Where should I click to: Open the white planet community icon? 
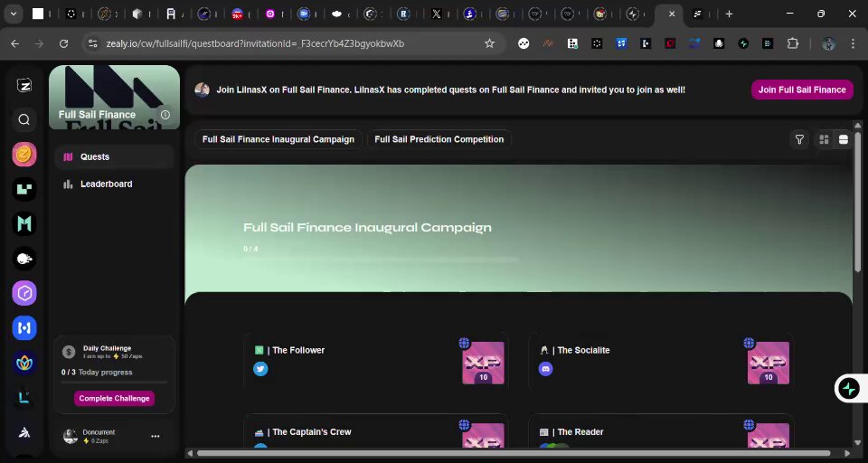tap(24, 259)
